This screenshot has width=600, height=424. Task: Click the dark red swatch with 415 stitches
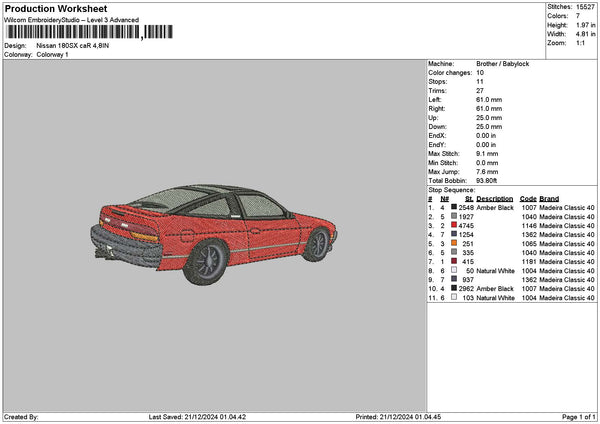454,261
